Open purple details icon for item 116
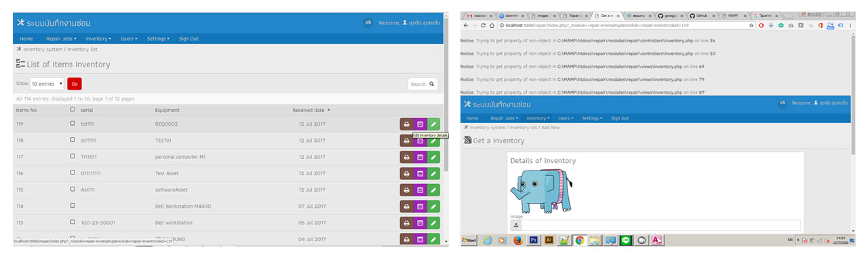Viewport: 868px width, 271px height. click(x=420, y=173)
